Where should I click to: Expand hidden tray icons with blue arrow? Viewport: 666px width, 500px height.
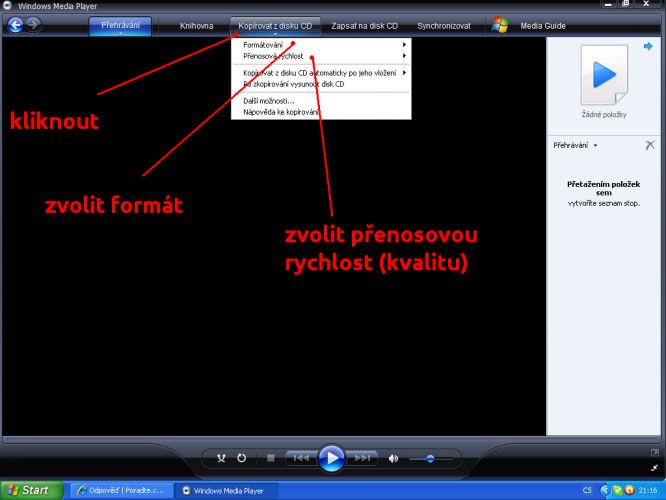[x=605, y=490]
